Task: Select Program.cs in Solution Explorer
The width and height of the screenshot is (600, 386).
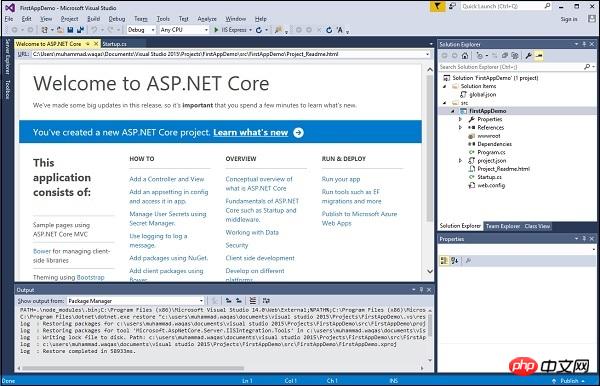Action: [x=491, y=152]
